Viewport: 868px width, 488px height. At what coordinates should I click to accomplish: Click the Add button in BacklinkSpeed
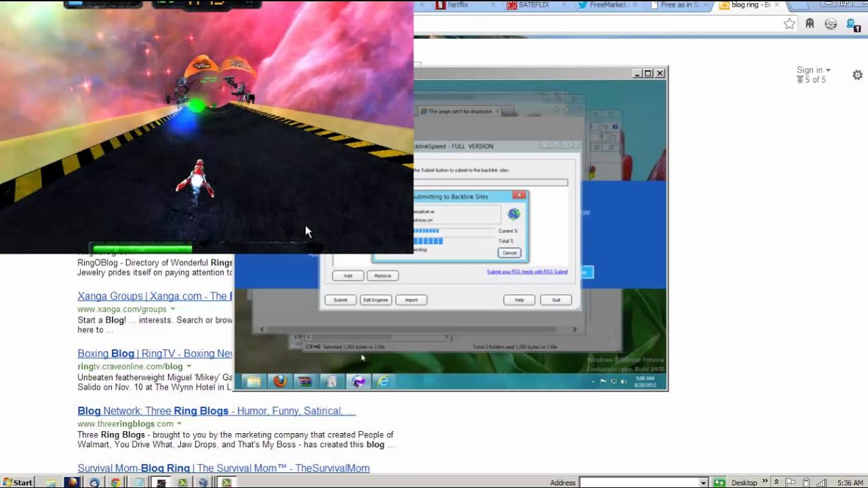click(x=348, y=276)
